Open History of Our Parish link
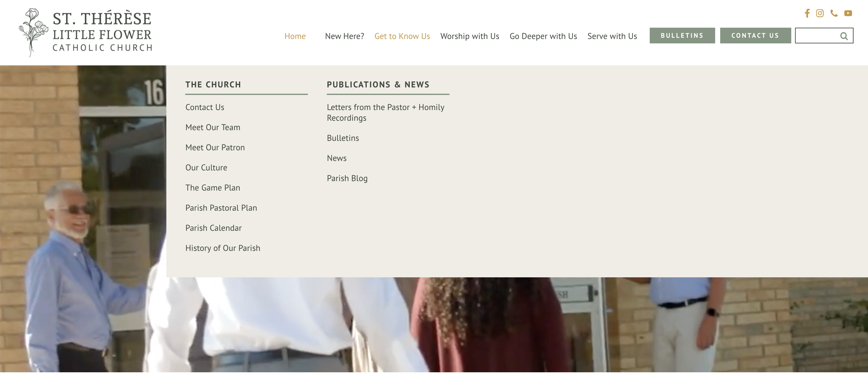This screenshot has height=388, width=868. 223,248
